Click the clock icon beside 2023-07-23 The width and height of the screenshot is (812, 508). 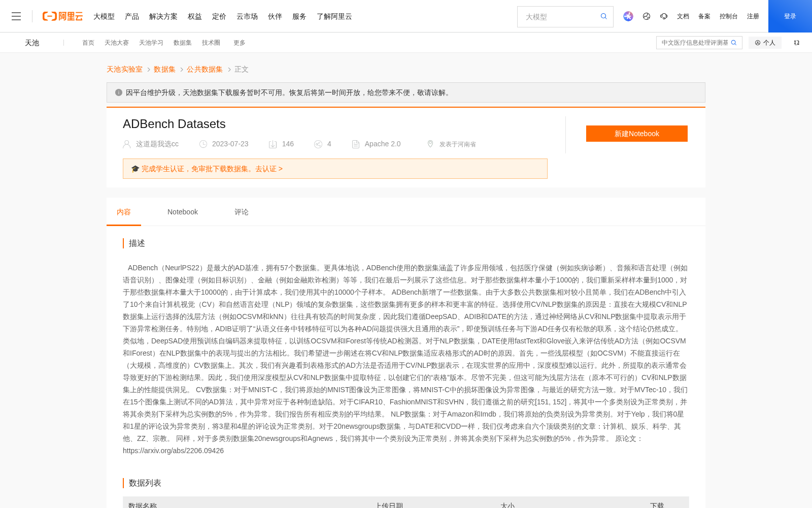(x=204, y=144)
